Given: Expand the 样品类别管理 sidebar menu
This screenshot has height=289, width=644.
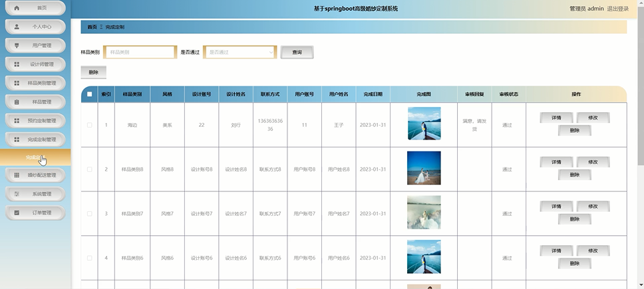Looking at the screenshot, I should [x=35, y=83].
